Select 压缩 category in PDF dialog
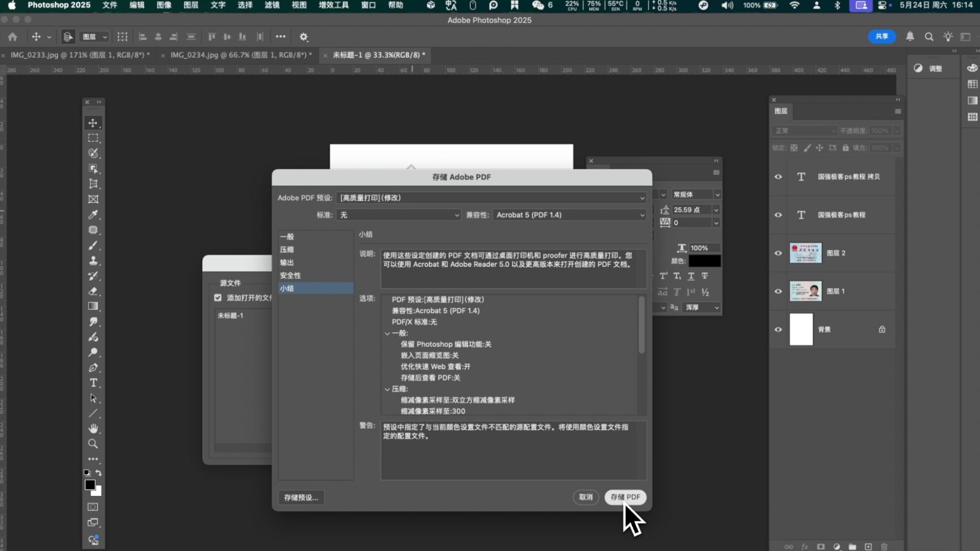 (315, 249)
